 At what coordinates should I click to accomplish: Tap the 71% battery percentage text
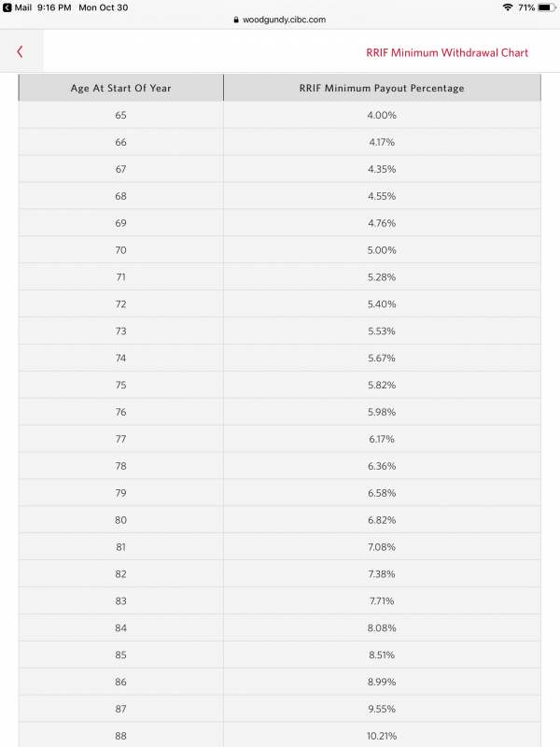526,7
